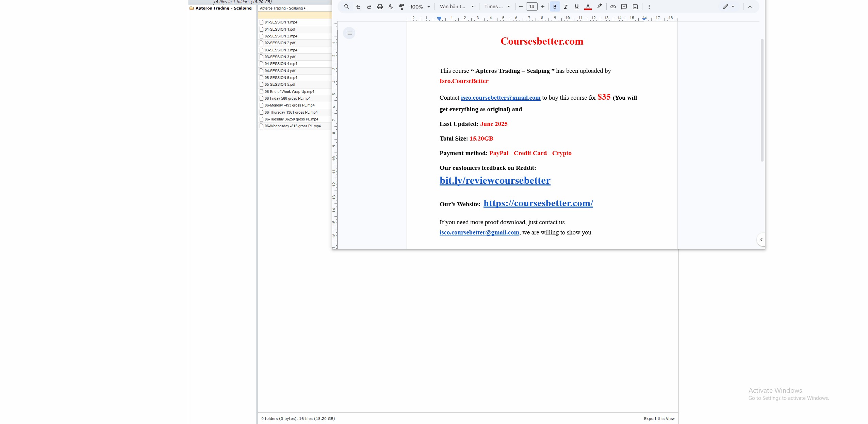Open the Times font dropdown

click(x=497, y=7)
